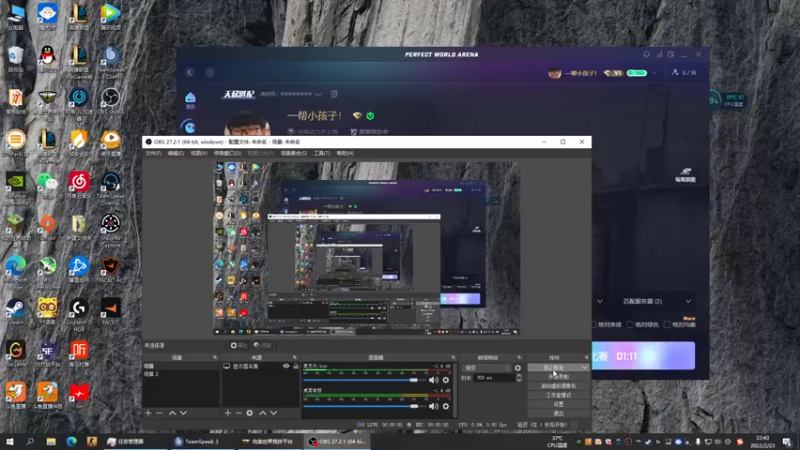This screenshot has height=450, width=800.
Task: Open OBS Studio desktop shortcut
Action: coord(110,100)
